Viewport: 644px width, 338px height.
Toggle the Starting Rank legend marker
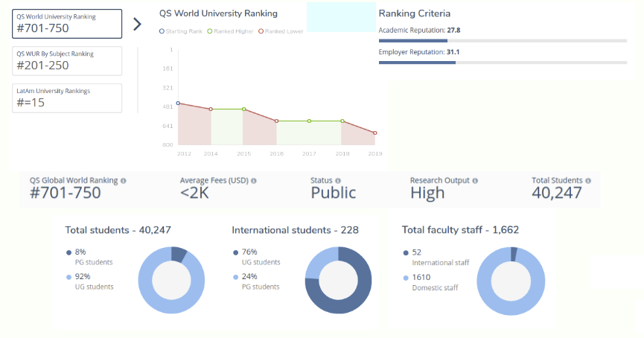(x=162, y=31)
